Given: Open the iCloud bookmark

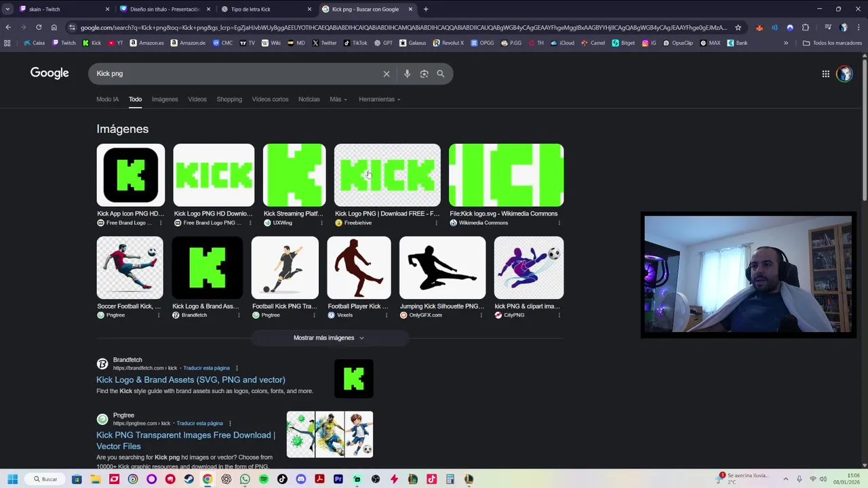Looking at the screenshot, I should coord(563,43).
